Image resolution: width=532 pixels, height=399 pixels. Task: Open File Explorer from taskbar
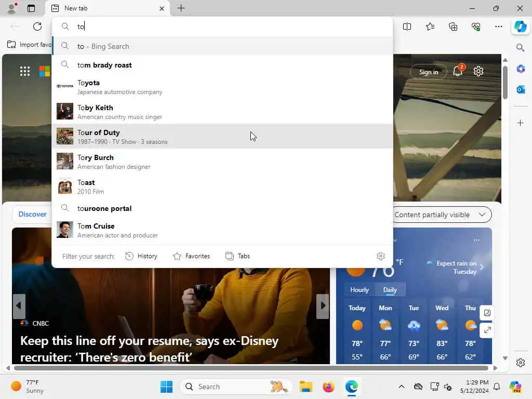(305, 387)
